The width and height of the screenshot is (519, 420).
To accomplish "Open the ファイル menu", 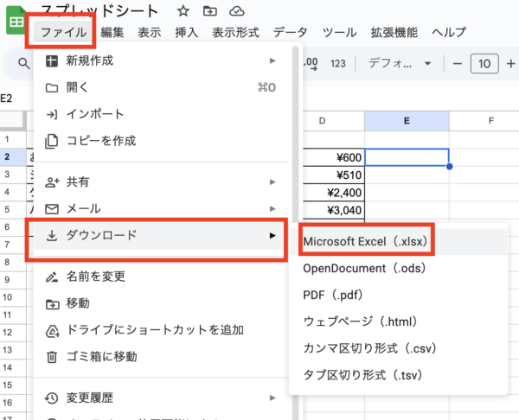I will [x=63, y=33].
